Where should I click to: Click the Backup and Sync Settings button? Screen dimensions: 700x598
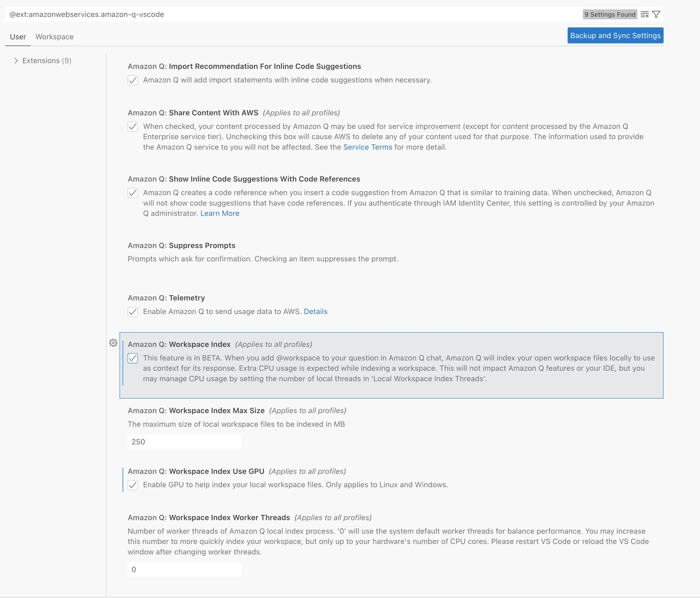coord(615,35)
